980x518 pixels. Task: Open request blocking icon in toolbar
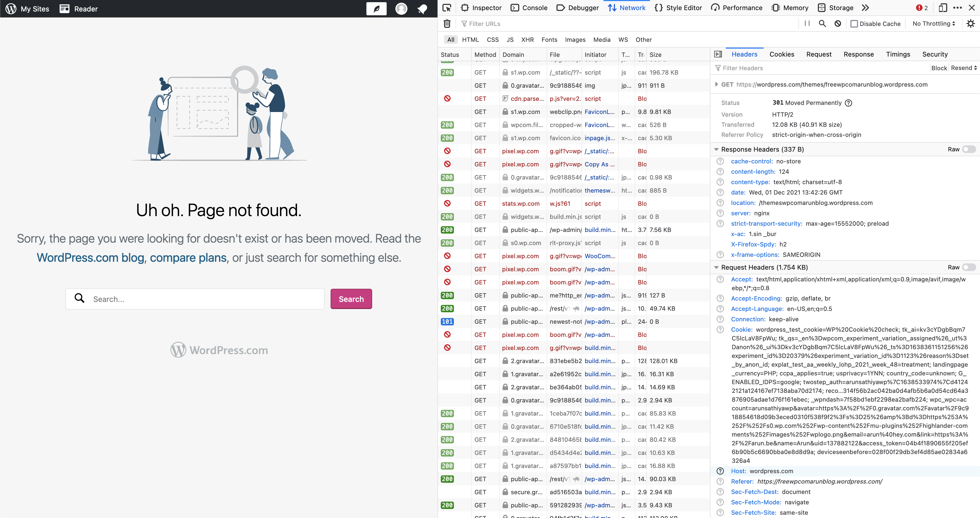tap(838, 23)
